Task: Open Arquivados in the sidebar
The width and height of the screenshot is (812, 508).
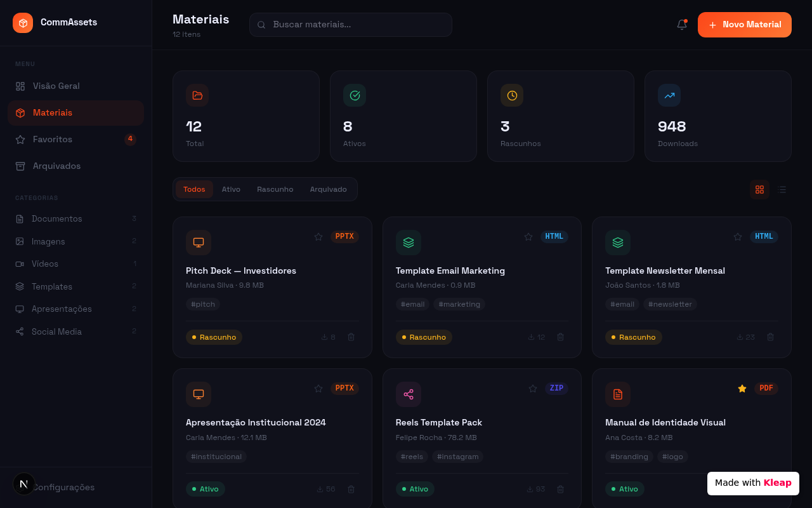Action: (75, 166)
